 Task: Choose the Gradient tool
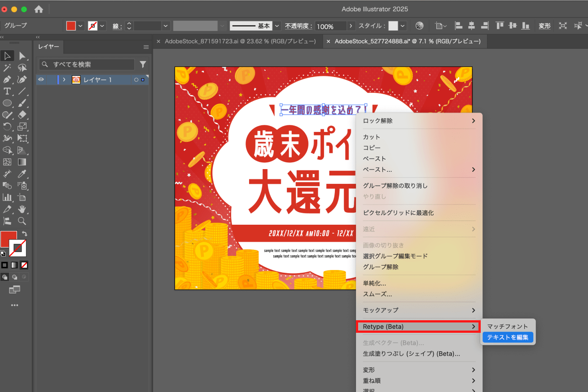point(22,162)
